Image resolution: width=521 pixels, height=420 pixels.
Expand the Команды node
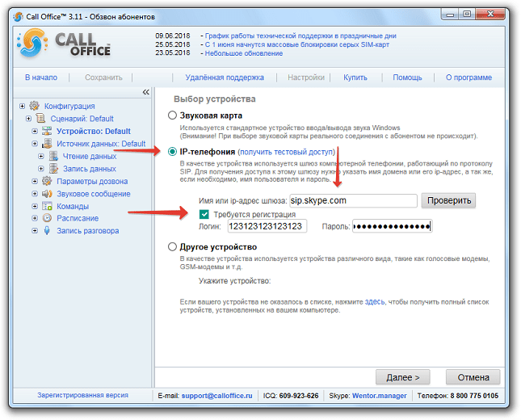pyautogui.click(x=35, y=206)
